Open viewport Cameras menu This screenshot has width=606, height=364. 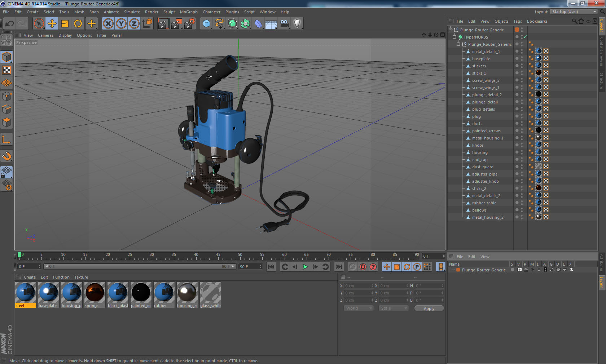point(45,35)
